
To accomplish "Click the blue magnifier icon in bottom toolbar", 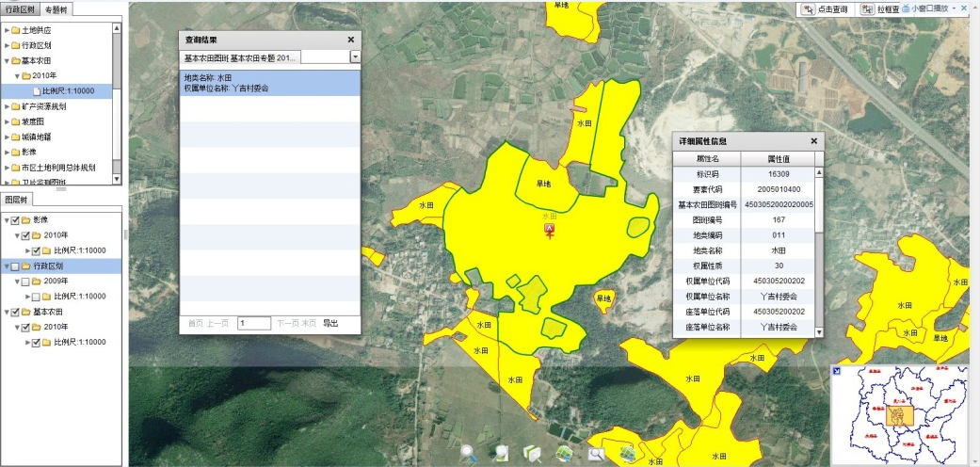I will [469, 452].
